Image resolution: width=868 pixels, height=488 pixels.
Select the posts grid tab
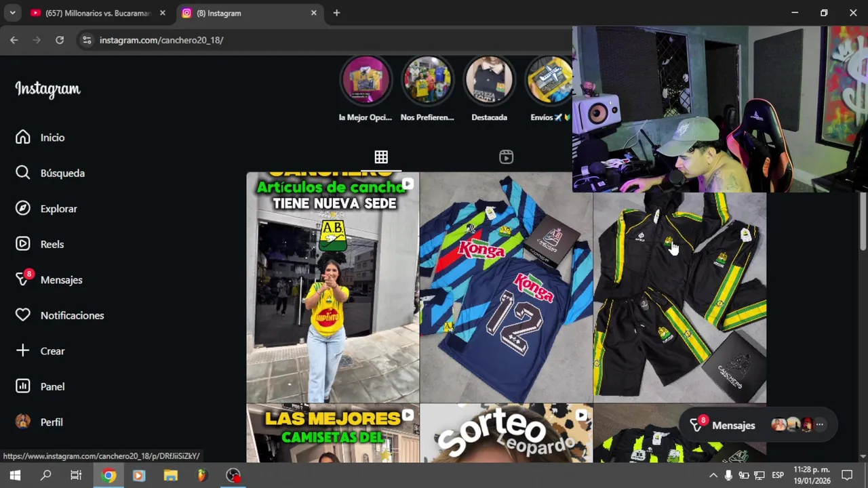[381, 157]
